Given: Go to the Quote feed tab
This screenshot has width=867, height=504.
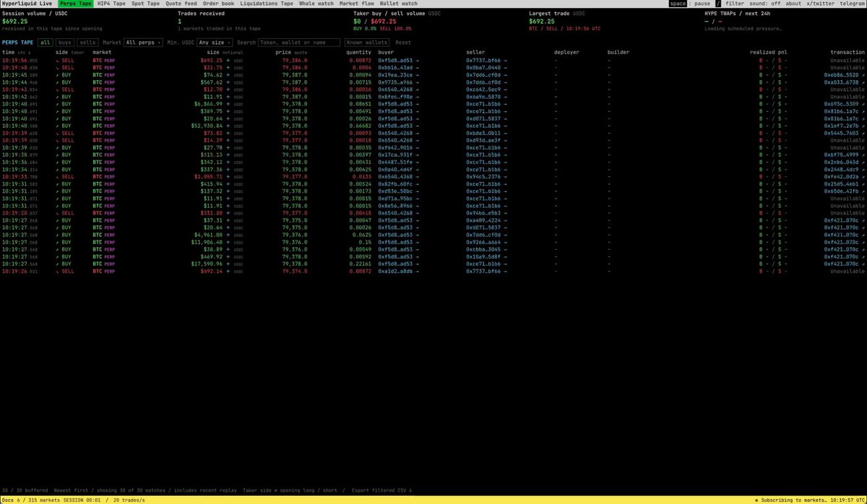Looking at the screenshot, I should pos(181,4).
